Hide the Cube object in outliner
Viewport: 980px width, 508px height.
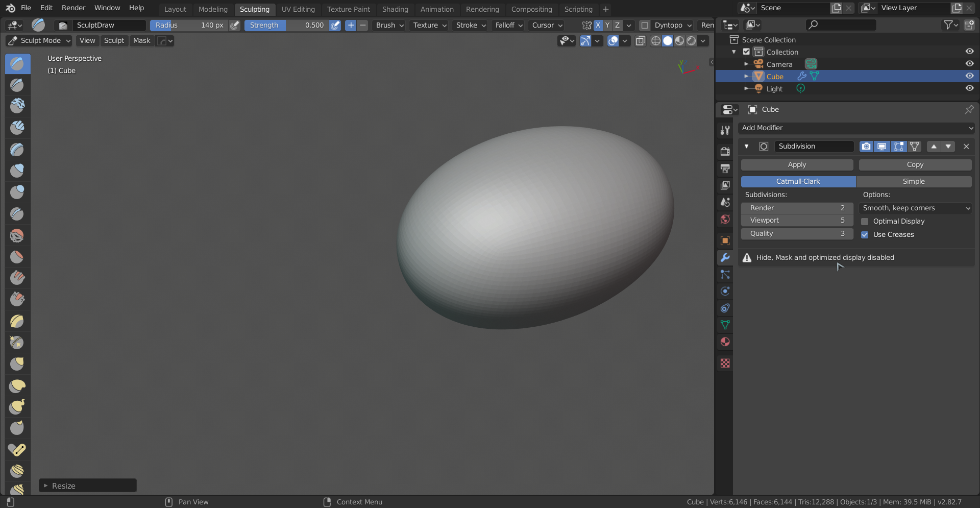click(x=969, y=76)
